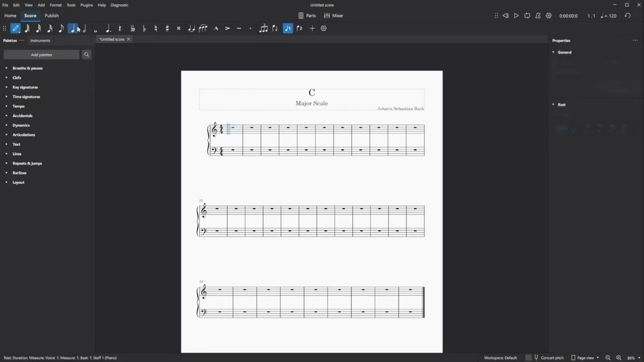Add staccato articulation

point(251,29)
